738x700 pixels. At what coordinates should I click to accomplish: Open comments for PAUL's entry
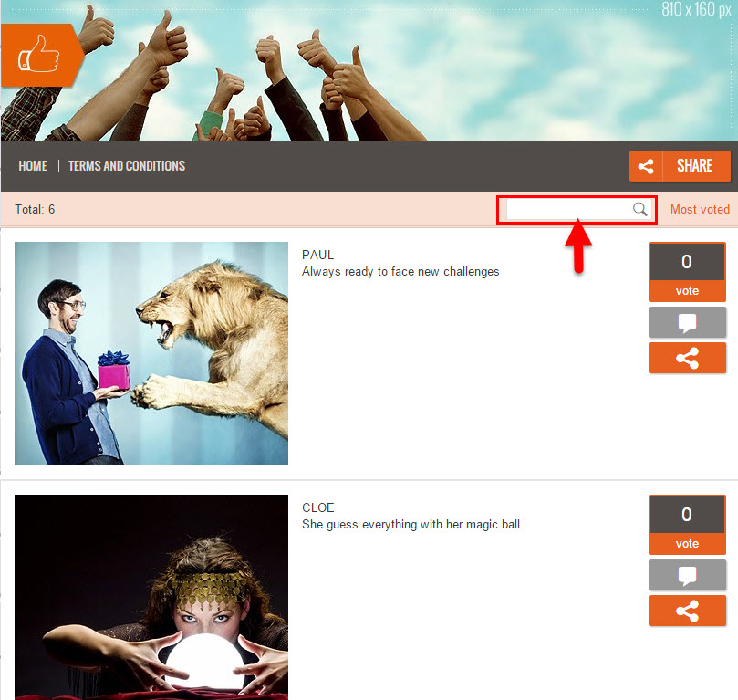point(687,322)
